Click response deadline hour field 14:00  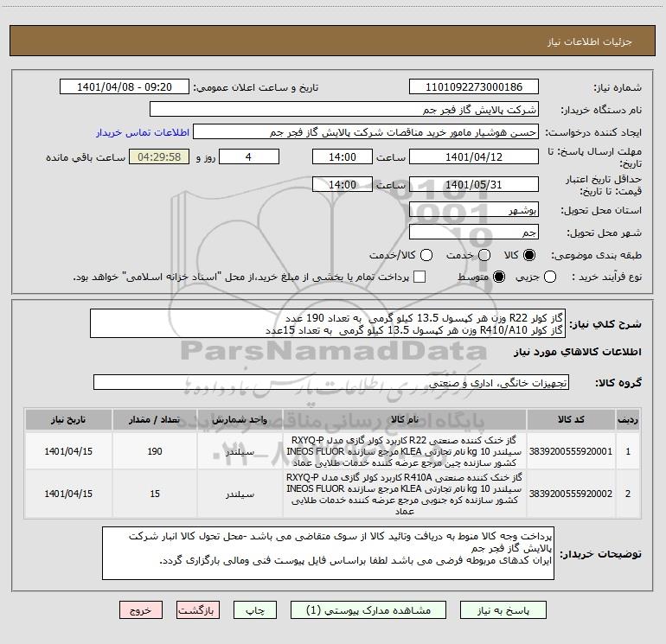point(343,156)
